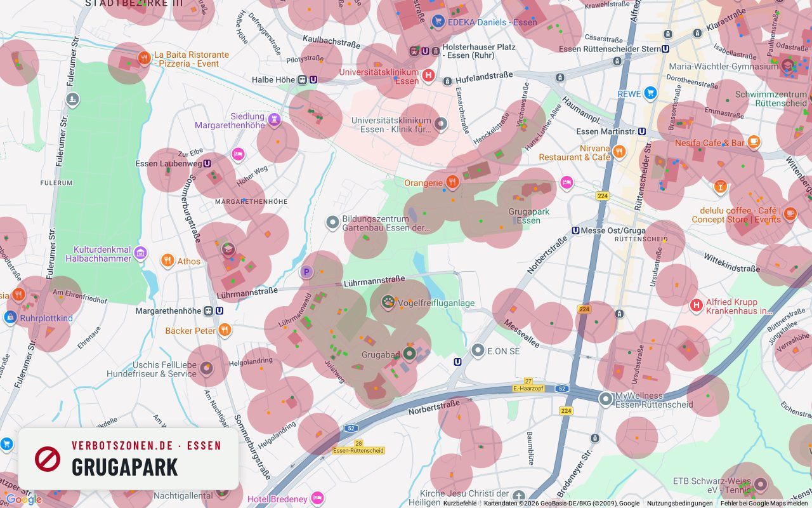Click Nachtigallental label text
The width and height of the screenshot is (812, 508).
click(183, 495)
